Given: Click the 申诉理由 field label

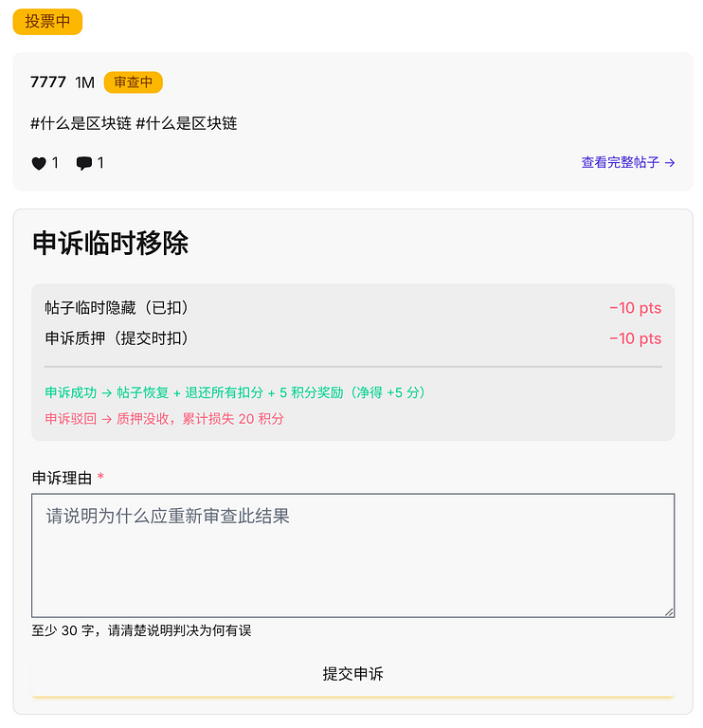Looking at the screenshot, I should [63, 478].
